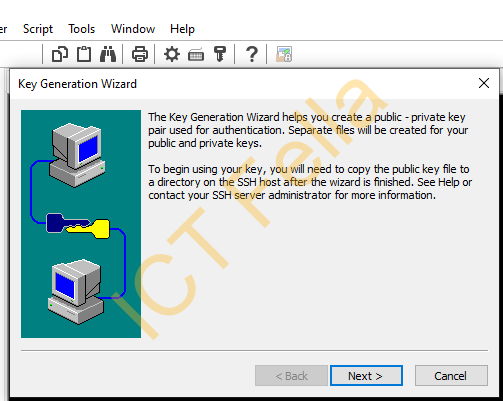Screen dimensions: 503x401
Task: Click the question mark Help icon
Action: point(252,54)
